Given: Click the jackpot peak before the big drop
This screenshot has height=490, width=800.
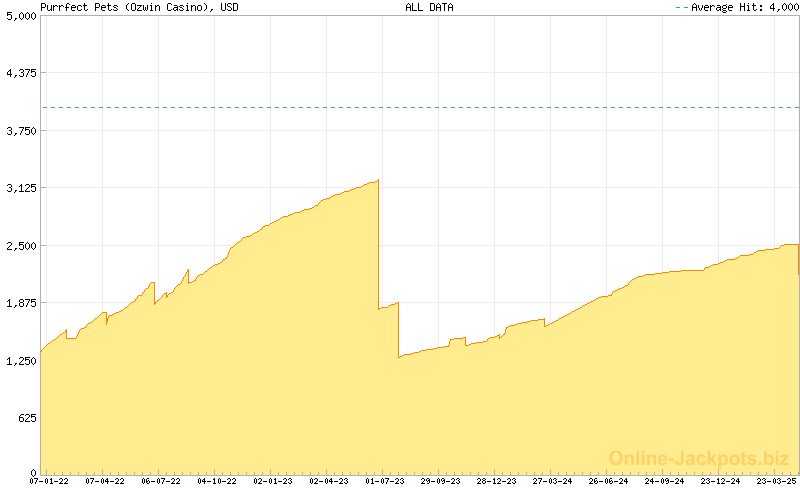Looking at the screenshot, I should tap(377, 181).
